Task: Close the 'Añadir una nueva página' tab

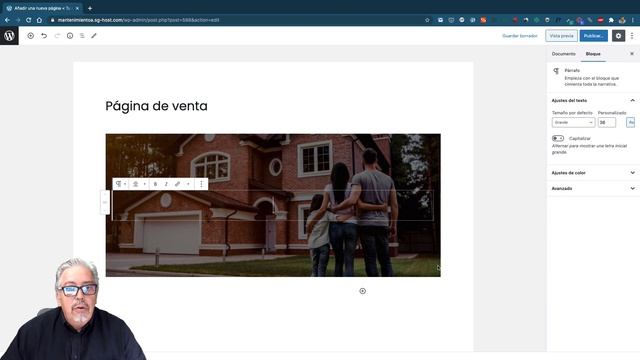Action: [x=77, y=8]
